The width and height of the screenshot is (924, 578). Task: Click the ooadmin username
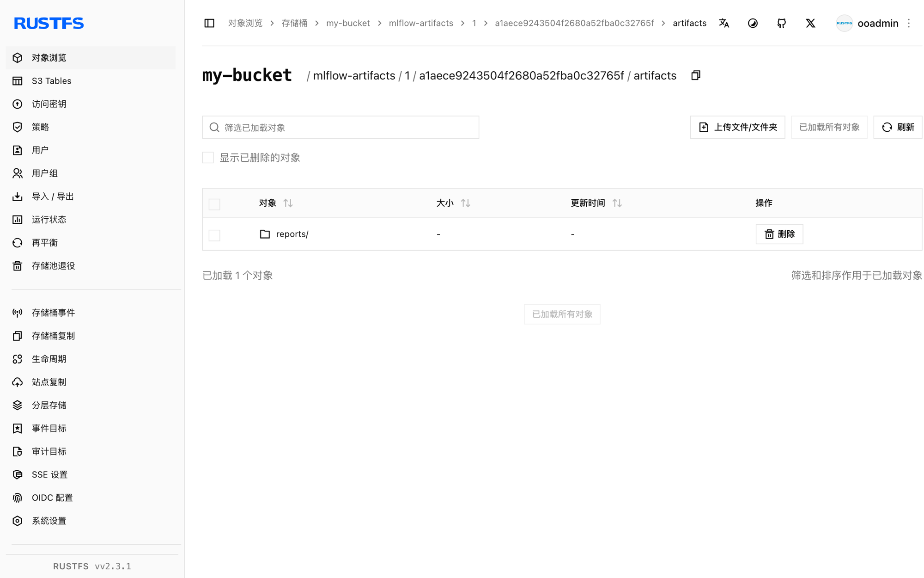878,23
